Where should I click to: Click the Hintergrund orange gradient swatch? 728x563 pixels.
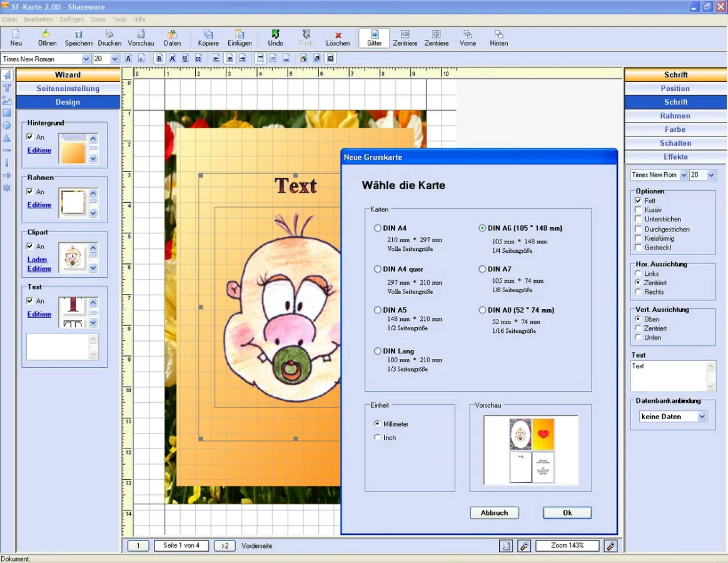point(73,149)
